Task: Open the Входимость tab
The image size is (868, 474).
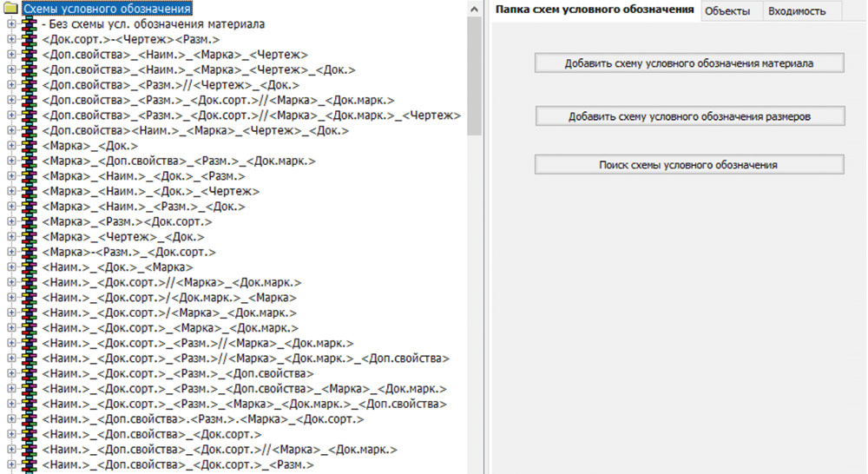Action: pos(791,11)
